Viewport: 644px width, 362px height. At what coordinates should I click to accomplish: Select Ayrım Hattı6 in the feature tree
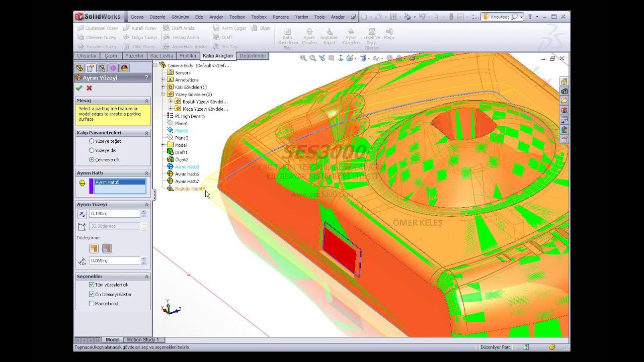pos(187,174)
